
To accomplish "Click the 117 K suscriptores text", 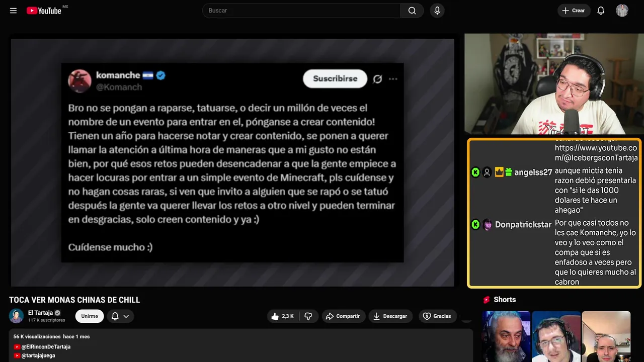I will click(47, 320).
